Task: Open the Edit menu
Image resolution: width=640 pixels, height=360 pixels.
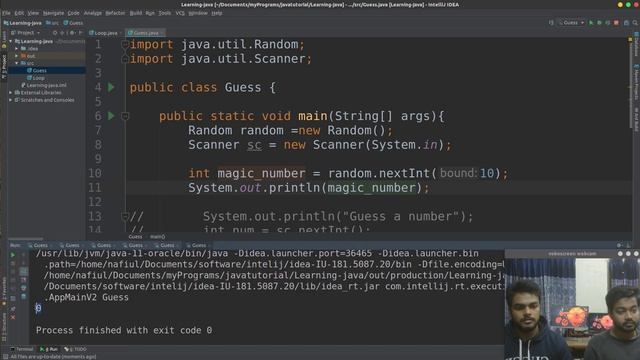Action: click(x=19, y=13)
